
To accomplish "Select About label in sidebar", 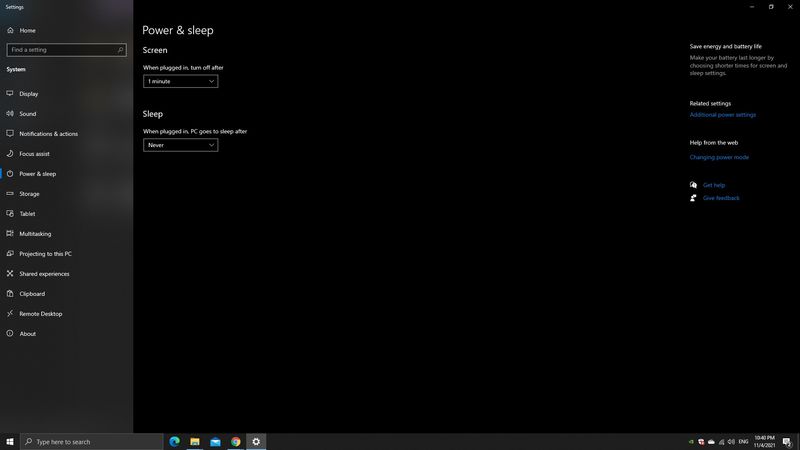I will pos(28,334).
